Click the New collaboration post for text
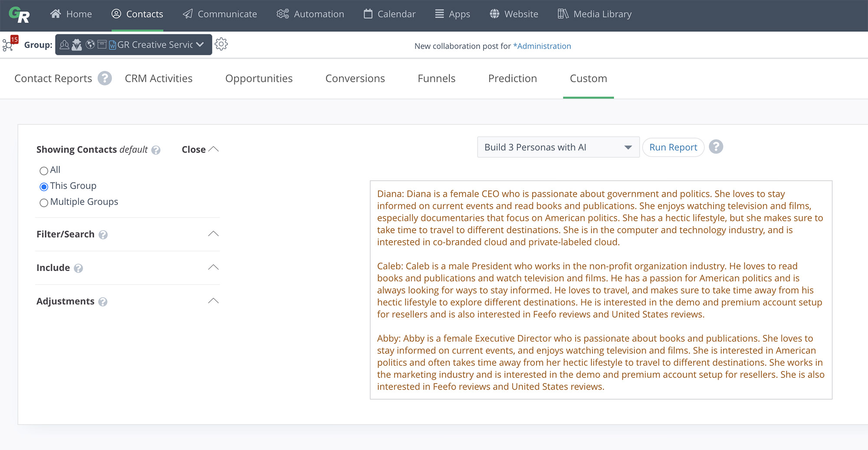 pyautogui.click(x=463, y=46)
